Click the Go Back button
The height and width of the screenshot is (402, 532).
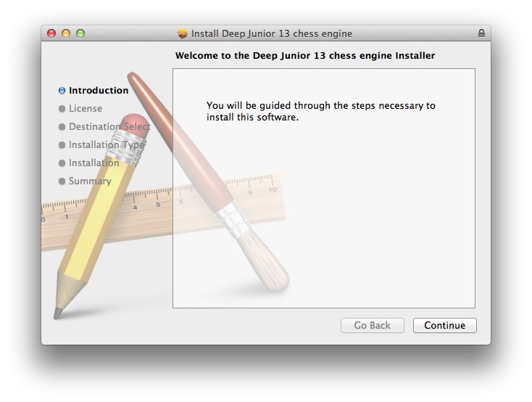coord(373,325)
